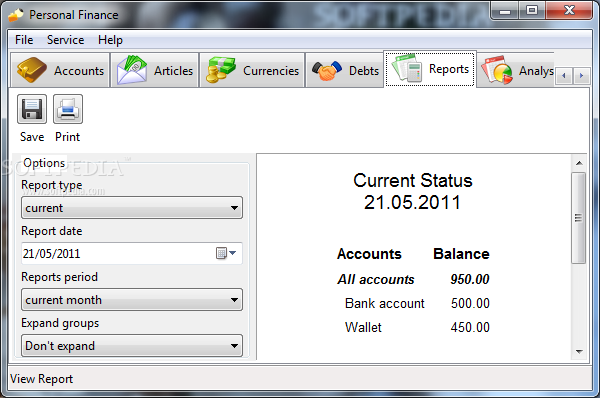
Task: Open the Accounts tab
Action: coord(60,71)
